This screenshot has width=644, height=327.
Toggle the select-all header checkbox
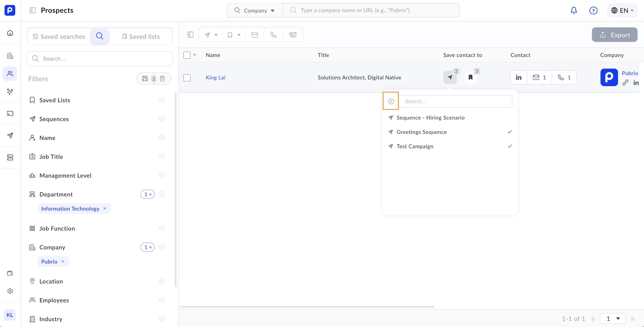pos(187,55)
